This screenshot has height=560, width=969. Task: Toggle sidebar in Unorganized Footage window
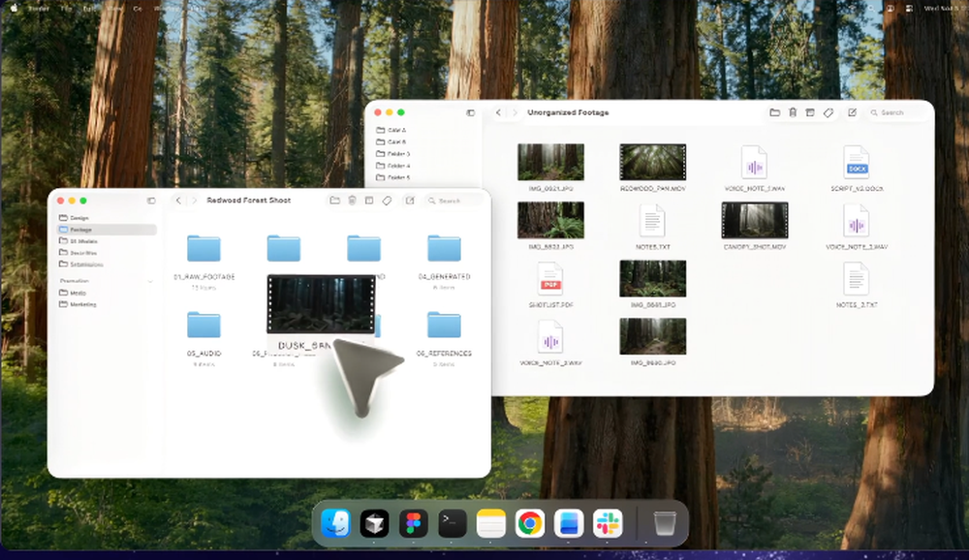(470, 112)
